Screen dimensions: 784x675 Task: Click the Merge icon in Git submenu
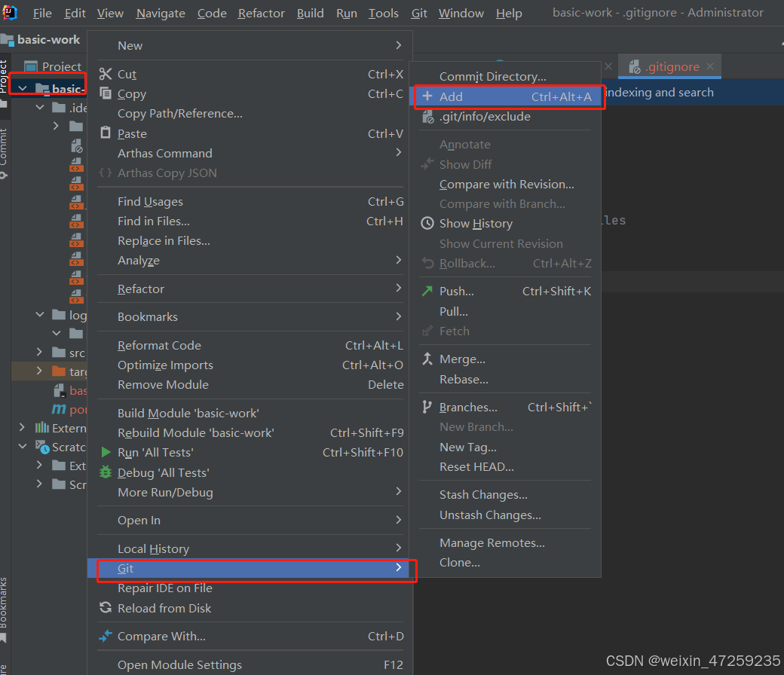(427, 359)
